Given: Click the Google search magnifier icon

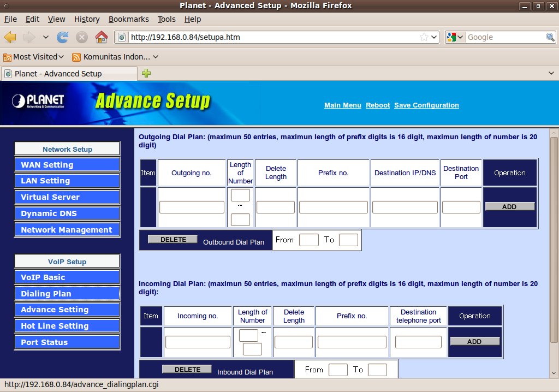Looking at the screenshot, I should (550, 37).
